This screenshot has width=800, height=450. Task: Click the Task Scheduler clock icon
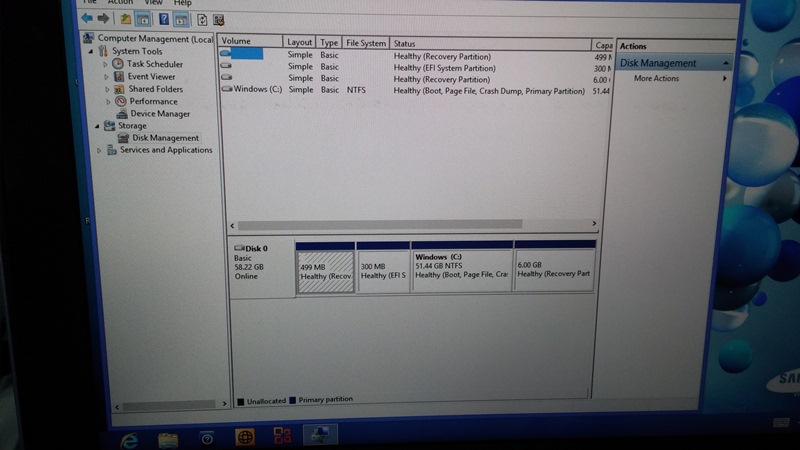point(118,64)
